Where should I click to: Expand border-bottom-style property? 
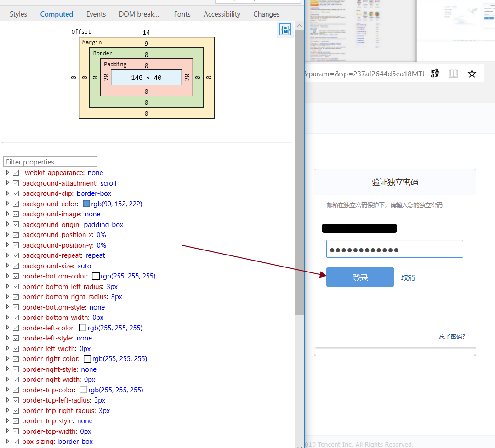pos(7,307)
